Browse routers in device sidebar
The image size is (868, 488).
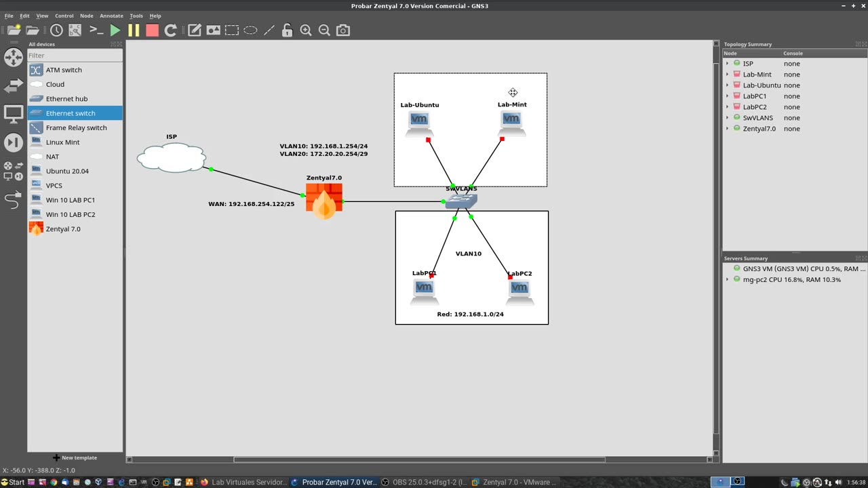[14, 57]
